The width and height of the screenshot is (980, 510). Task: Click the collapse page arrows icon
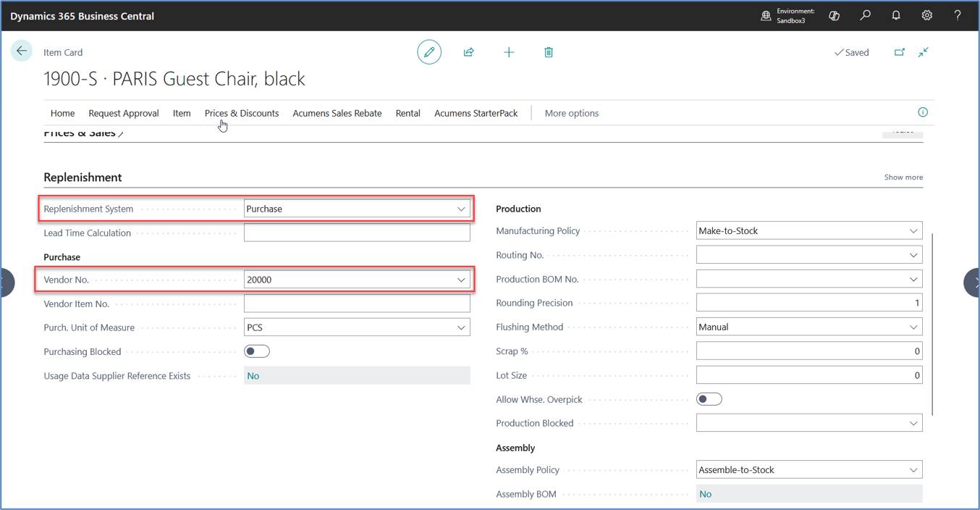click(x=924, y=52)
